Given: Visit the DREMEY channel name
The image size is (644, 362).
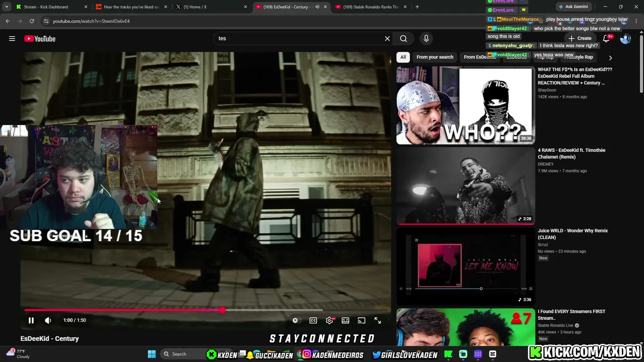Looking at the screenshot, I should tap(545, 164).
